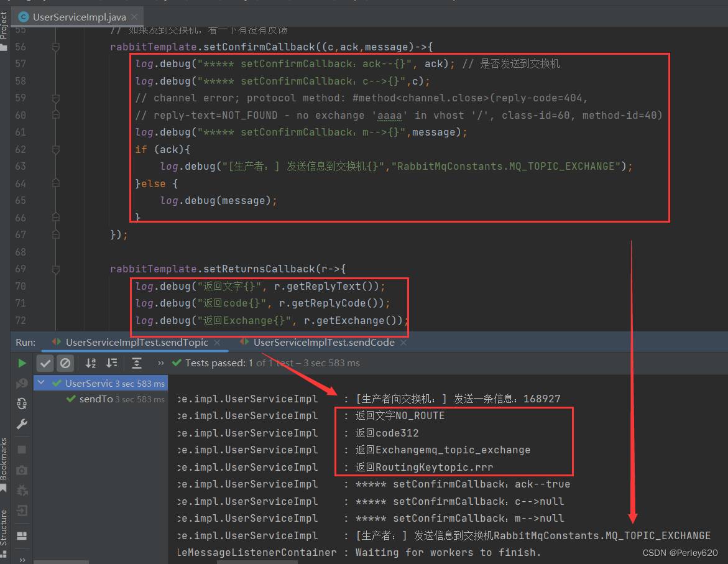The image size is (728, 564).
Task: Fold setReturnsCallback lambda at line 69
Action: coord(56,269)
